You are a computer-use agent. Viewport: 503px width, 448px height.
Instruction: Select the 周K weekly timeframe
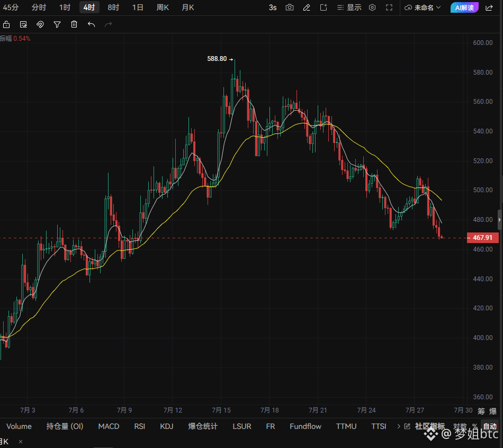click(x=163, y=7)
